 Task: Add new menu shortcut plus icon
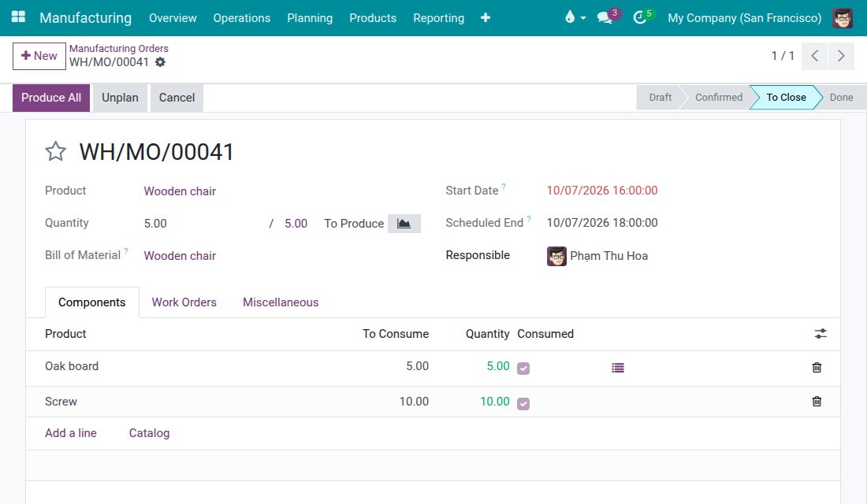coord(486,17)
